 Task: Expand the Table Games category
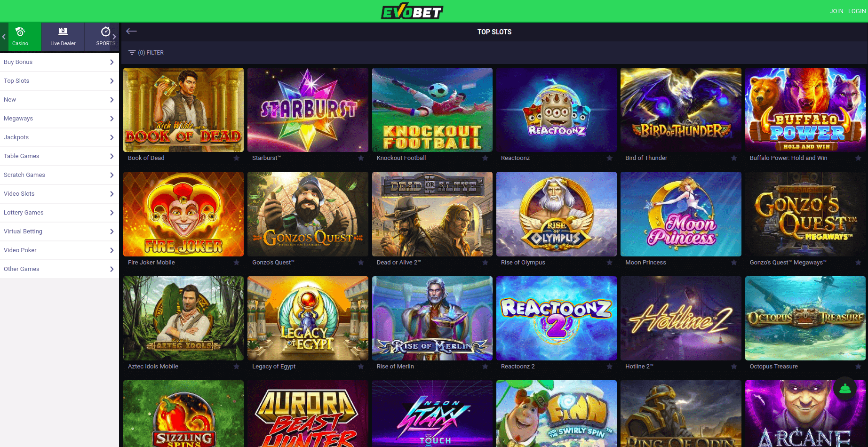click(x=59, y=156)
